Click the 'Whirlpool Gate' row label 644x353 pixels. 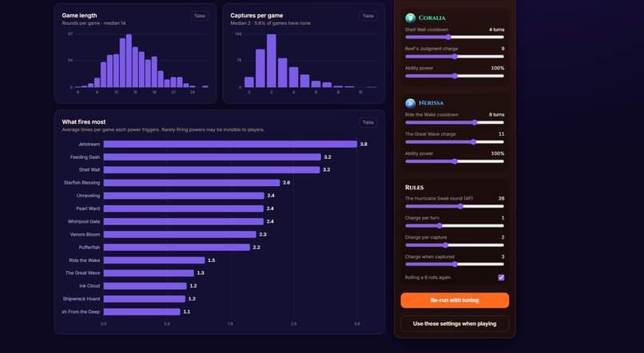(x=84, y=221)
